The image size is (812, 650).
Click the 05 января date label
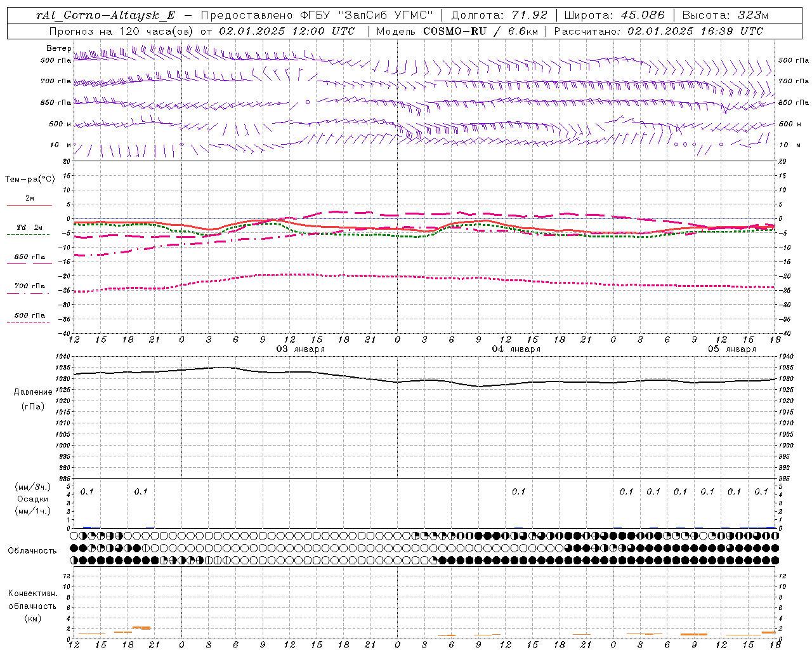pos(732,349)
